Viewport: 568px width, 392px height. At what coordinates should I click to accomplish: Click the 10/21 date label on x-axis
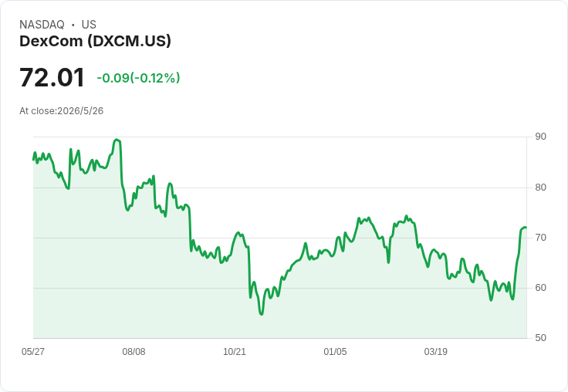click(x=235, y=351)
